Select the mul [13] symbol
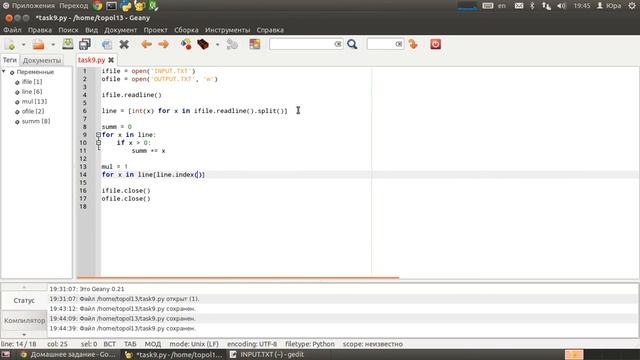 pos(34,101)
